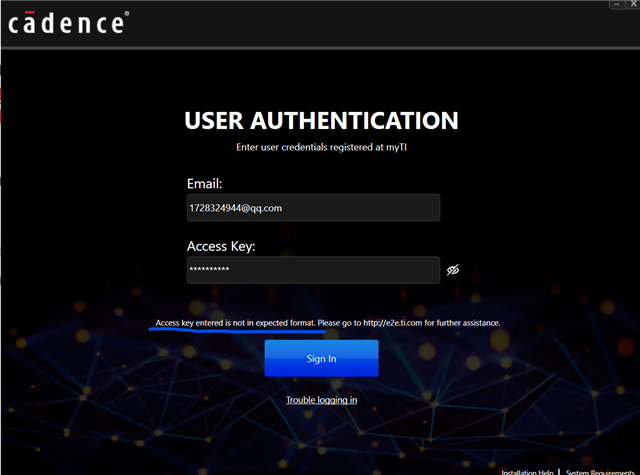Click the Cadence logo

coord(68,22)
